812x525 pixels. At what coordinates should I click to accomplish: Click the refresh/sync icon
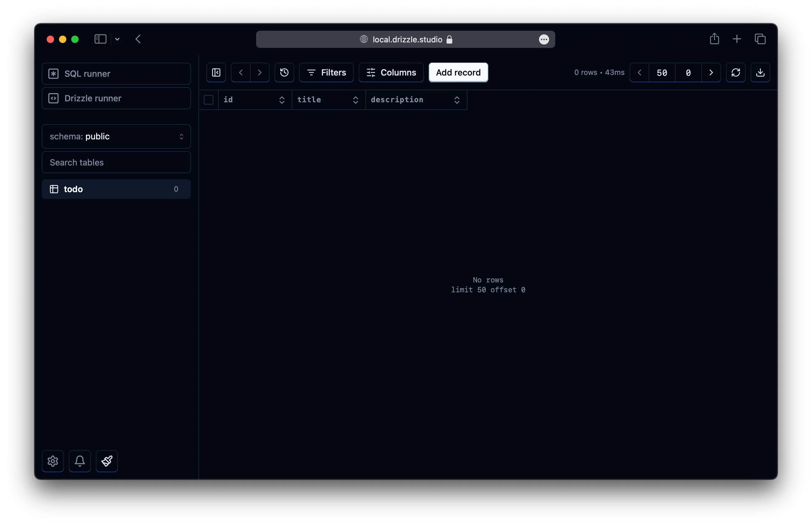pyautogui.click(x=736, y=72)
